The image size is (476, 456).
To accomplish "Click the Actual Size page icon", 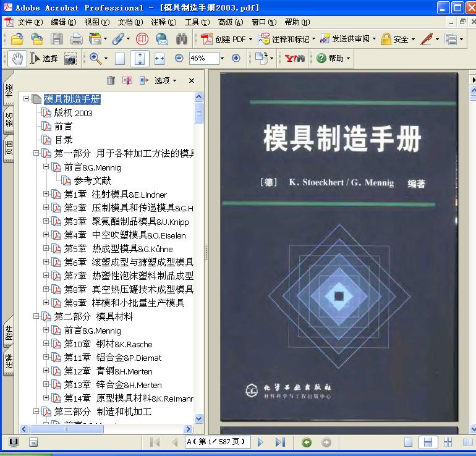I will 120,59.
